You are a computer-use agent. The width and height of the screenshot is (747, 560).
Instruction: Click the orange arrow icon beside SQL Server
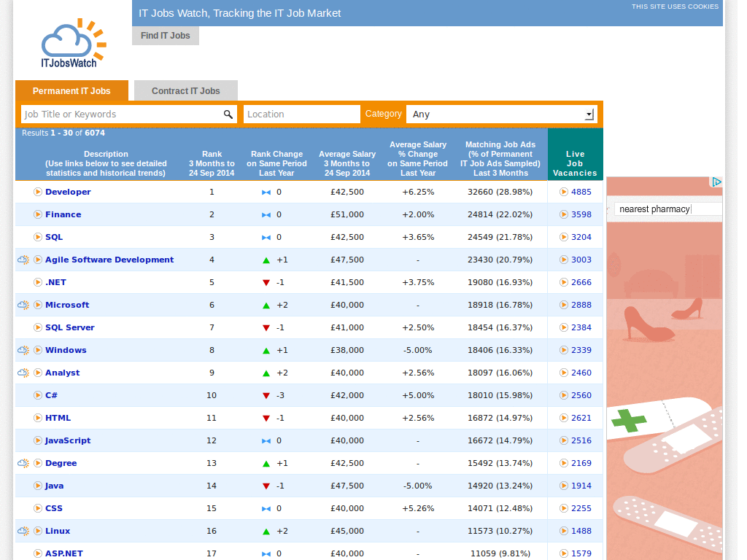pos(38,327)
